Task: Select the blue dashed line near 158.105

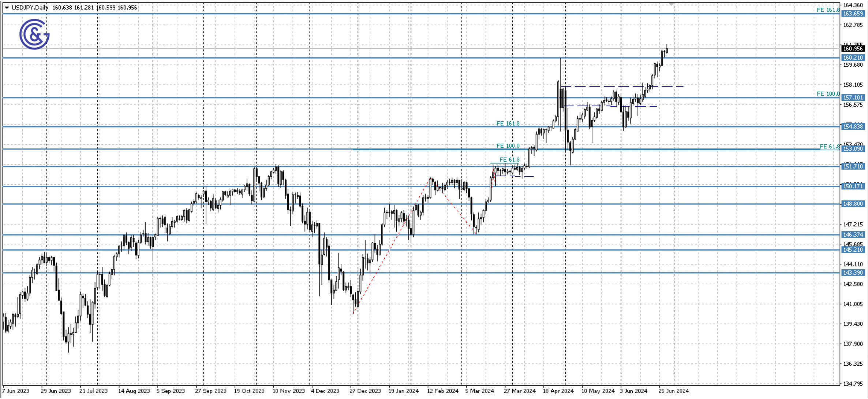Action: tap(622, 86)
